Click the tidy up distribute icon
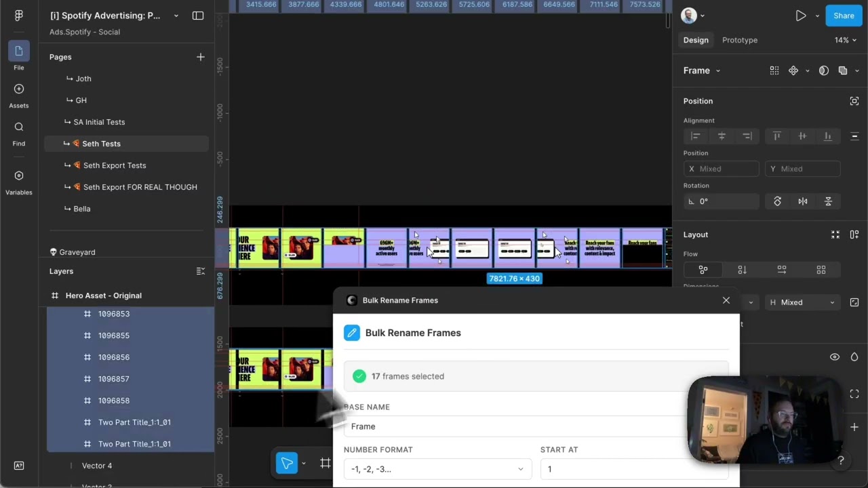Image resolution: width=868 pixels, height=488 pixels. click(x=854, y=136)
